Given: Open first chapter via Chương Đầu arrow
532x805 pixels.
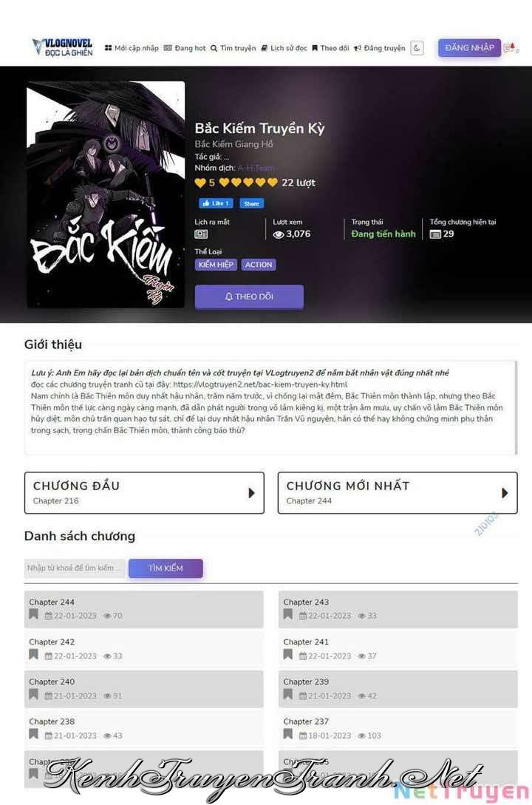Looking at the screenshot, I should [251, 493].
